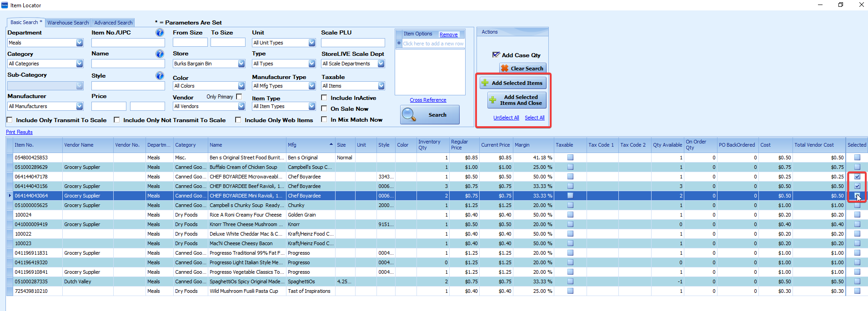This screenshot has width=868, height=311.
Task: Click the Item Locator app icon in title bar
Action: [5, 5]
